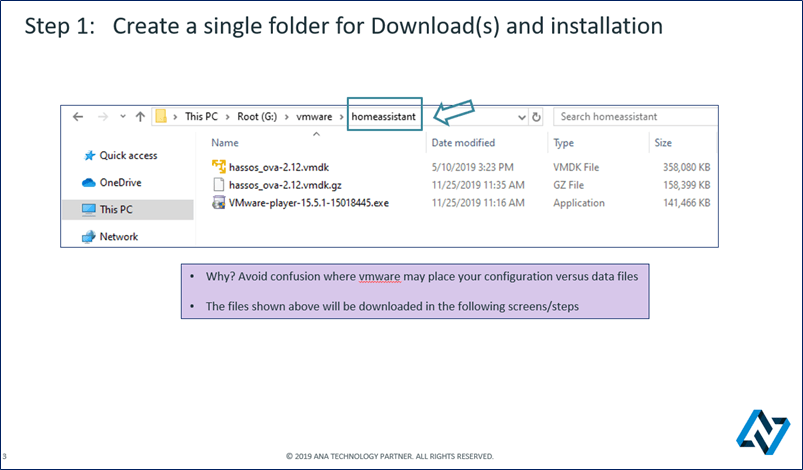
Task: Click the hassos_ova-2.12.vmdk file icon
Action: point(220,166)
